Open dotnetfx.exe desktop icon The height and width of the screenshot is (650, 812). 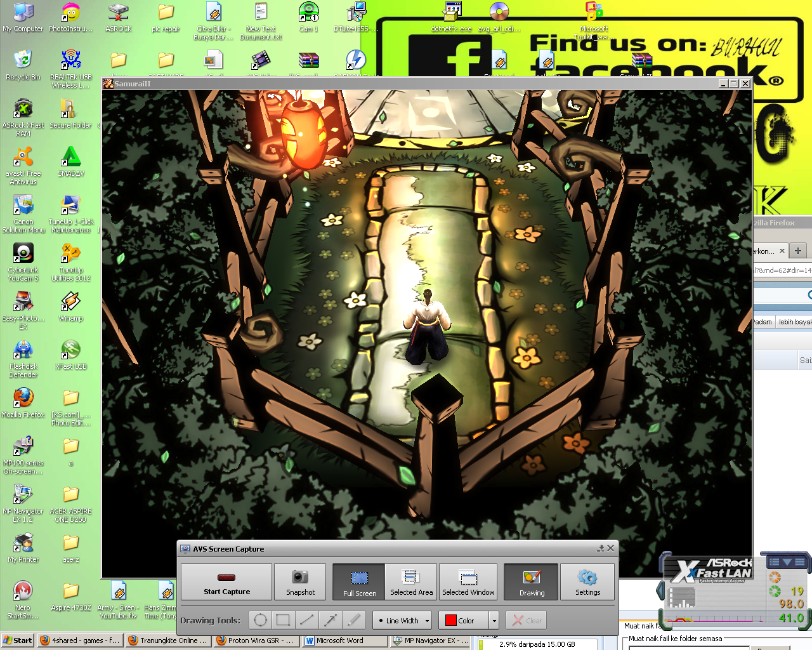coord(452,18)
